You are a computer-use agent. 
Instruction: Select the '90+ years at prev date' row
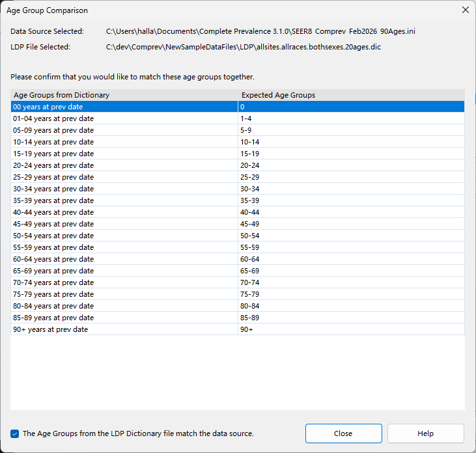tap(238, 329)
